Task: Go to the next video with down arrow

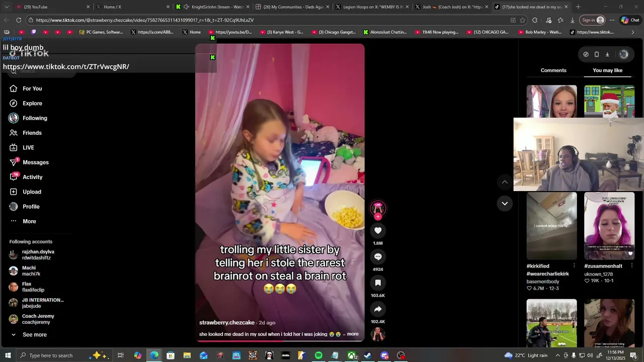Action: point(505,203)
